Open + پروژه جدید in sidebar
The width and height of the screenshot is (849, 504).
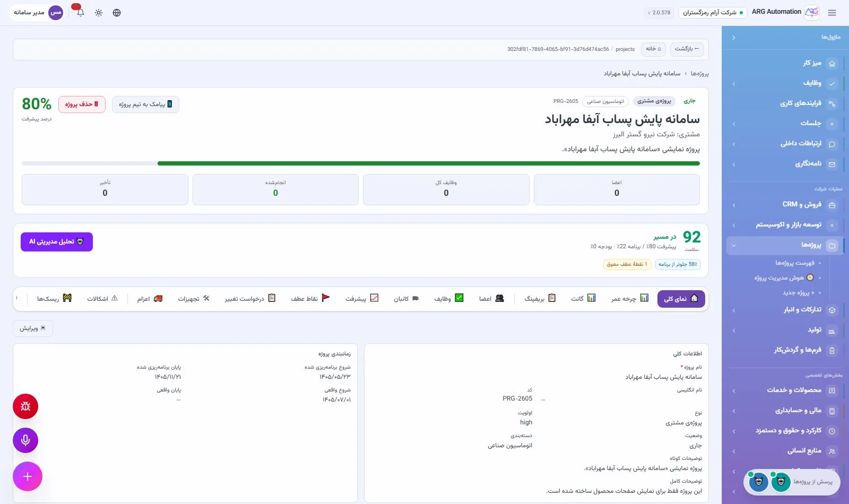click(799, 293)
